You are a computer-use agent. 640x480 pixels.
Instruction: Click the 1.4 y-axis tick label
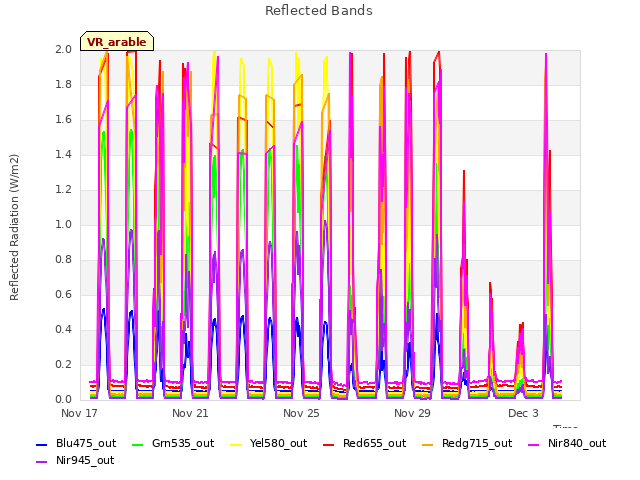pyautogui.click(x=63, y=155)
